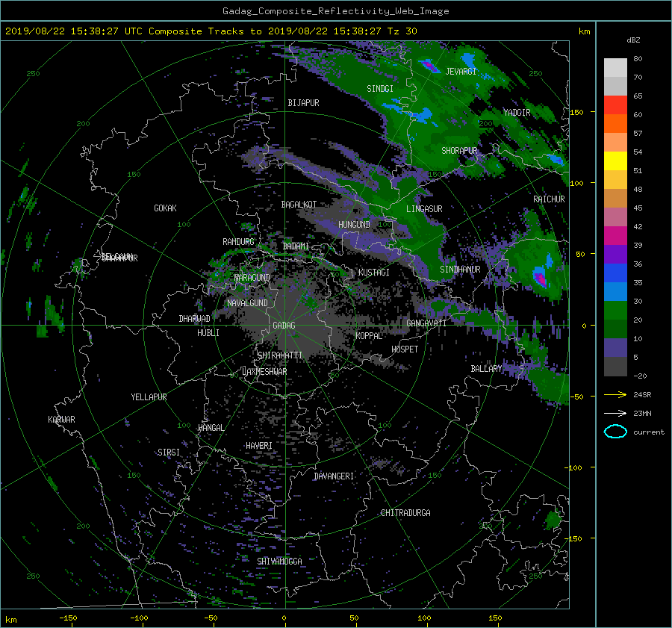Click the magenta storm core southeast of RAICHUR
672x628 pixels.
pos(540,279)
